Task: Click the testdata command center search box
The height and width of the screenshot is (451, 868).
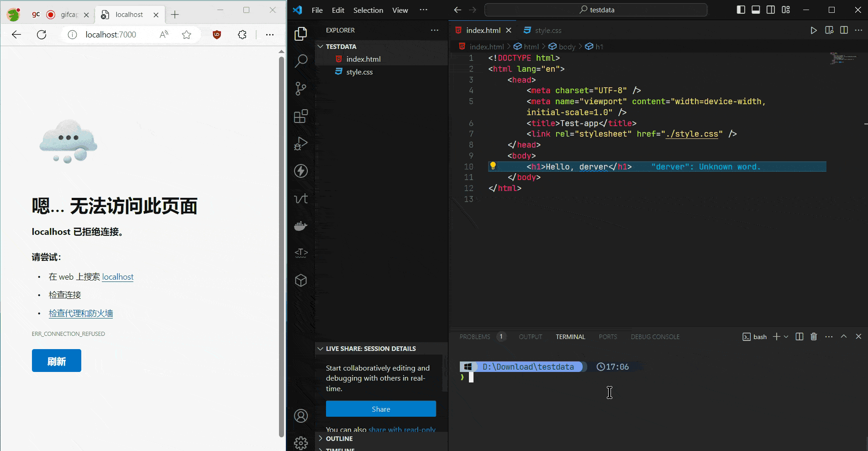Action: pos(595,10)
